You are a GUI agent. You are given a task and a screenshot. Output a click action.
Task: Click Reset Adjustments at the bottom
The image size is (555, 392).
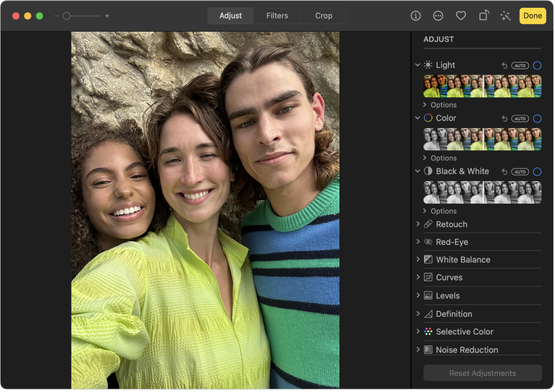482,373
